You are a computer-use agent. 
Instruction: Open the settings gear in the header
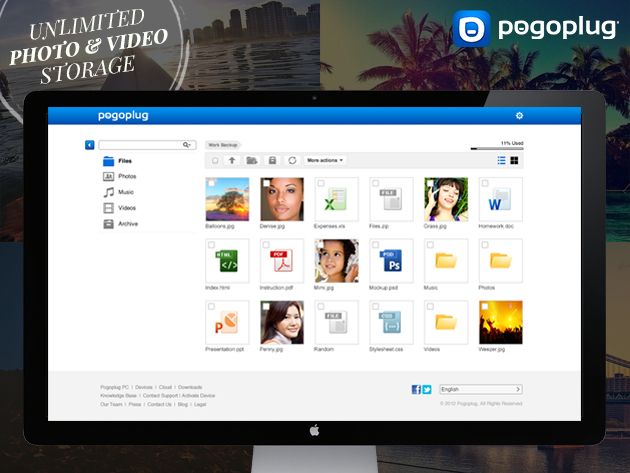[519, 116]
